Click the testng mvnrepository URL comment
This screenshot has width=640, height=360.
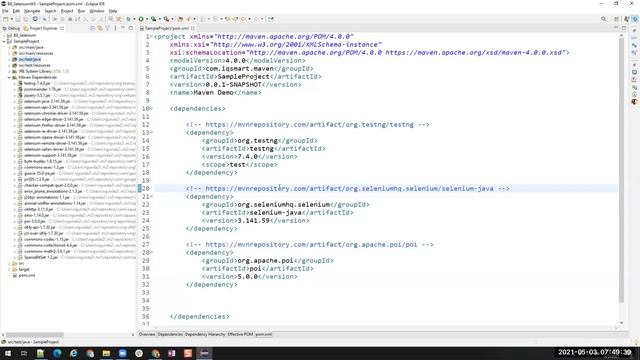coord(307,124)
